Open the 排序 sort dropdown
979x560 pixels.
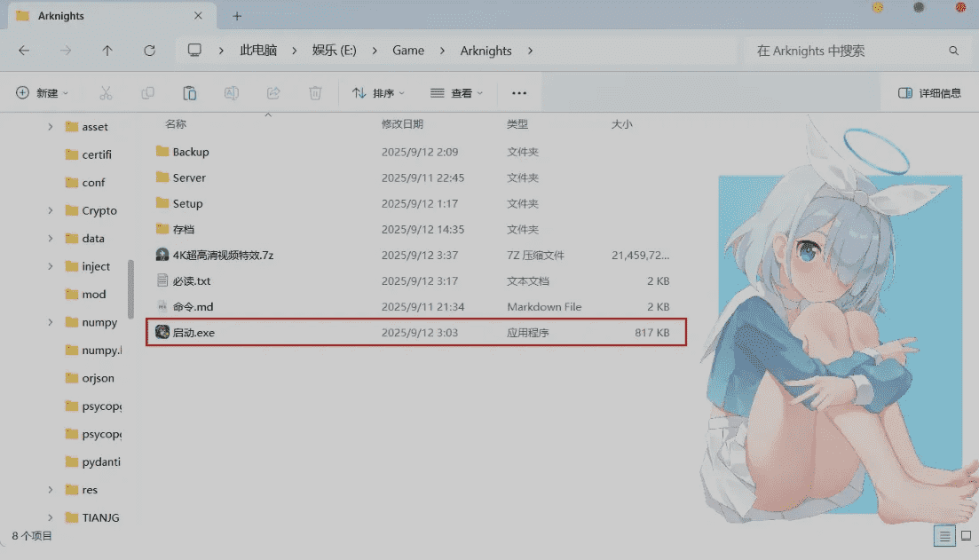coord(378,93)
